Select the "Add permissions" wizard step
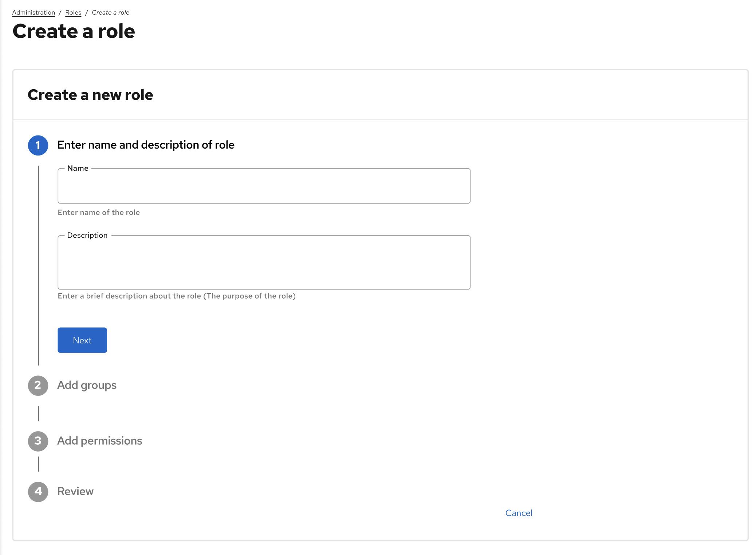The image size is (756, 555). tap(99, 441)
